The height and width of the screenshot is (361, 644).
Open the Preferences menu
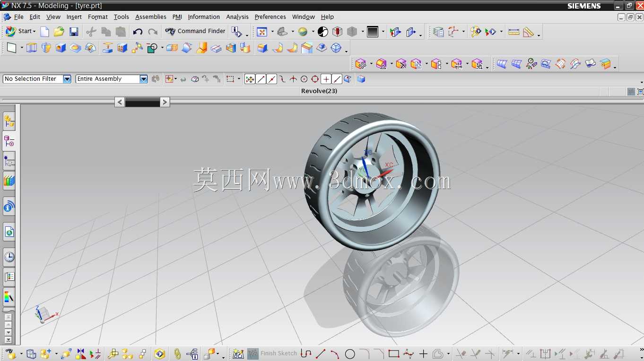pyautogui.click(x=270, y=17)
